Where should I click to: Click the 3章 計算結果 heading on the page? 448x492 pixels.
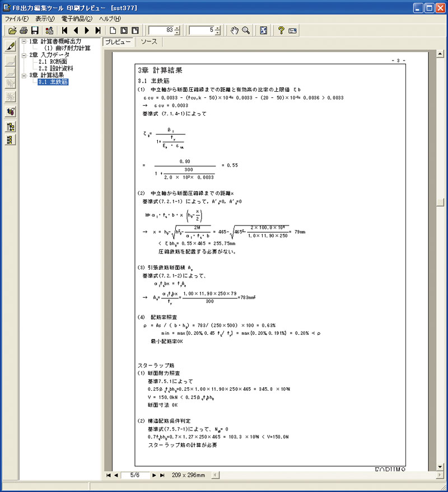click(x=160, y=71)
